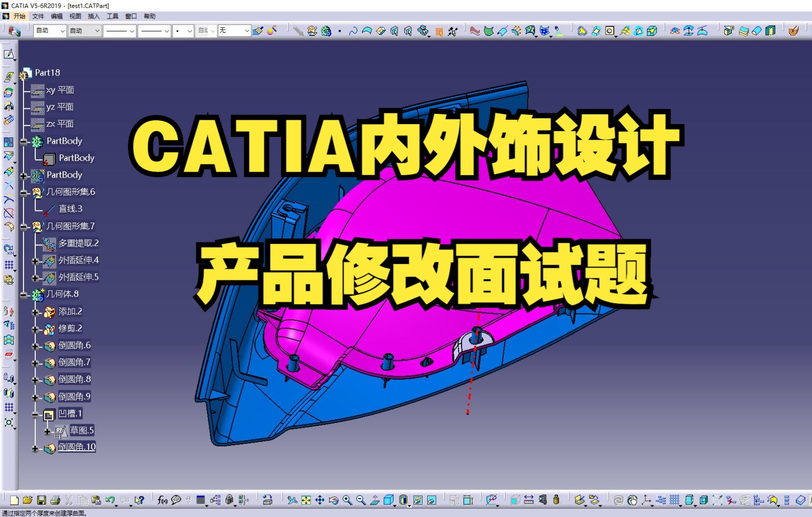
Task: Select 倒圆角.9 in the tree
Action: 74,396
